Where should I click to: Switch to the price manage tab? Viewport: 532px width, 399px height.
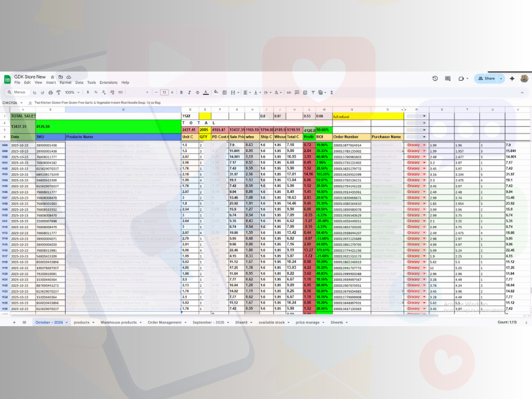click(310, 322)
